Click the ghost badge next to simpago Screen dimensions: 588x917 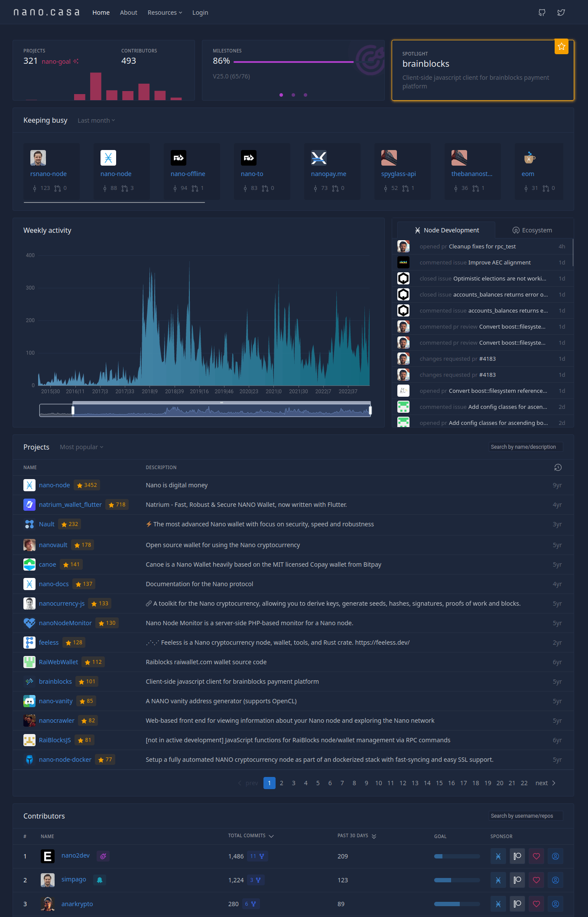(100, 880)
